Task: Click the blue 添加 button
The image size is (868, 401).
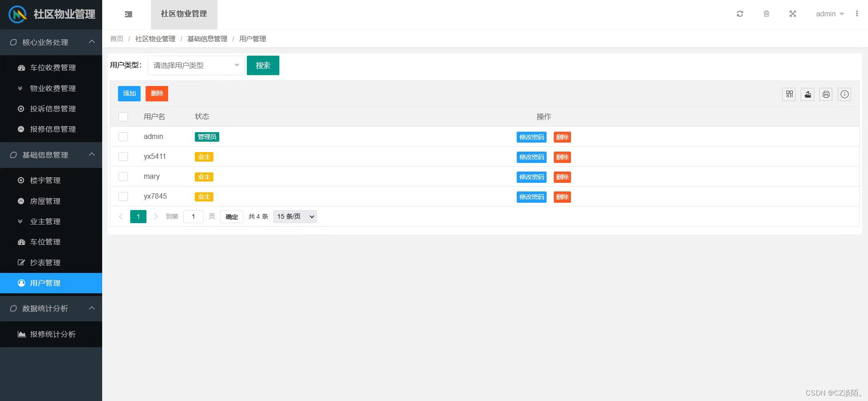Action: coord(129,94)
